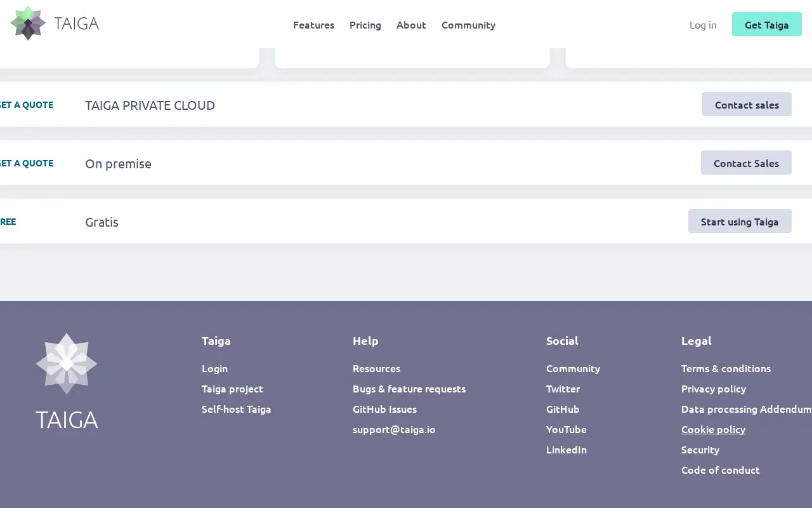This screenshot has width=812, height=508.
Task: Open Bugs & feature requests link
Action: 409,389
